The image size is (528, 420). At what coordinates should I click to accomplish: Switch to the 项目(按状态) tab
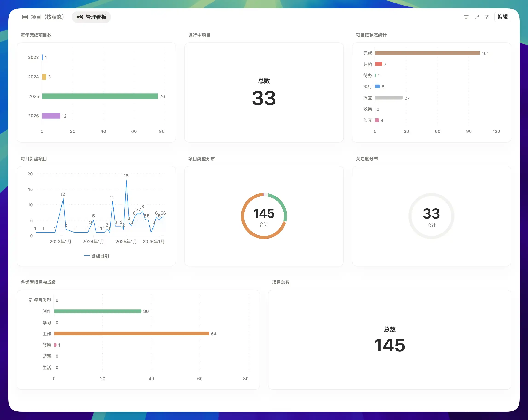point(43,17)
